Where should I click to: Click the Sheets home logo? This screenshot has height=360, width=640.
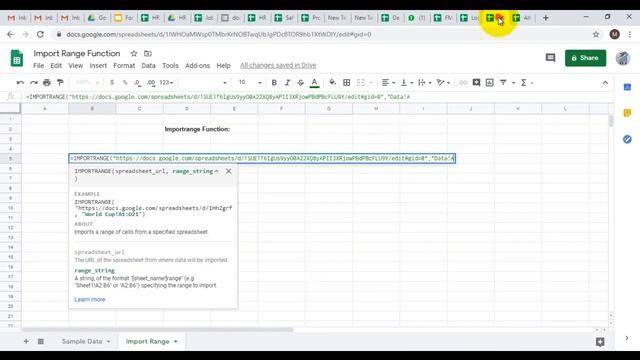click(x=16, y=58)
